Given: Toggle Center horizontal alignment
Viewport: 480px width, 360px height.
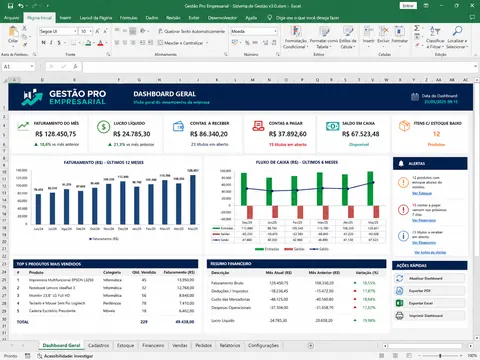Looking at the screenshot, I should click(x=125, y=43).
